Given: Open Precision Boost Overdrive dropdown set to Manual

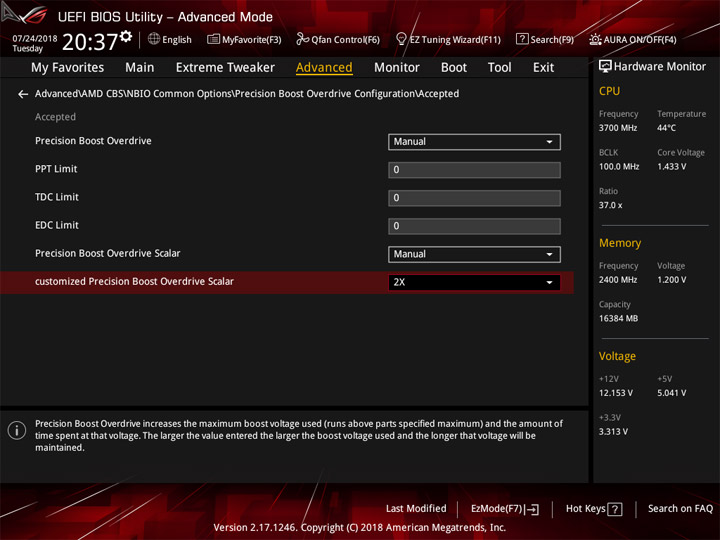Looking at the screenshot, I should point(474,142).
